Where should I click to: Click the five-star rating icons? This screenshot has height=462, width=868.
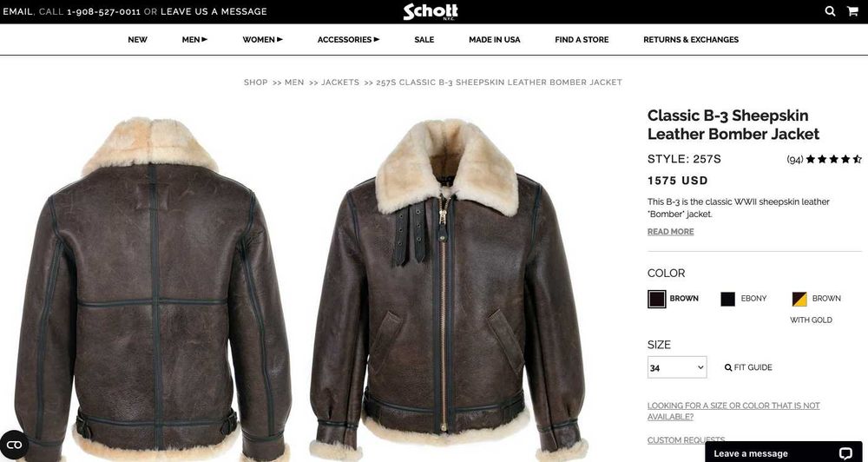click(833, 160)
